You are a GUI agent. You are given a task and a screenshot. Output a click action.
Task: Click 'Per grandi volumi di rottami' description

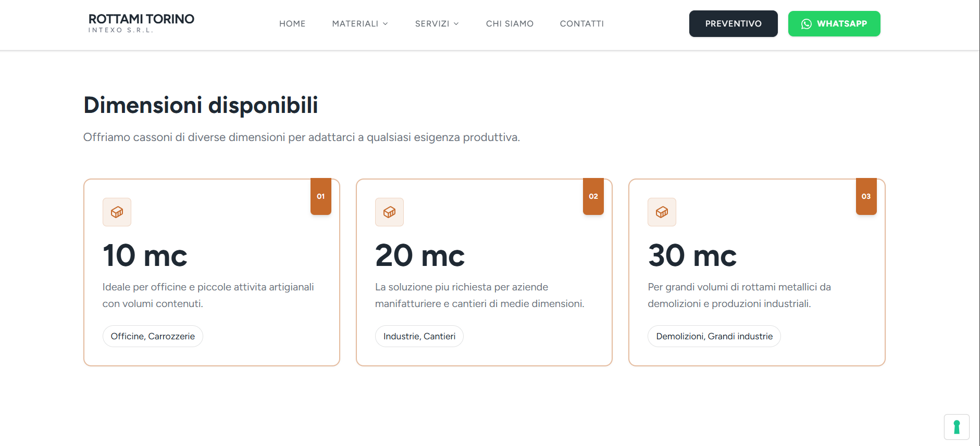pos(739,295)
